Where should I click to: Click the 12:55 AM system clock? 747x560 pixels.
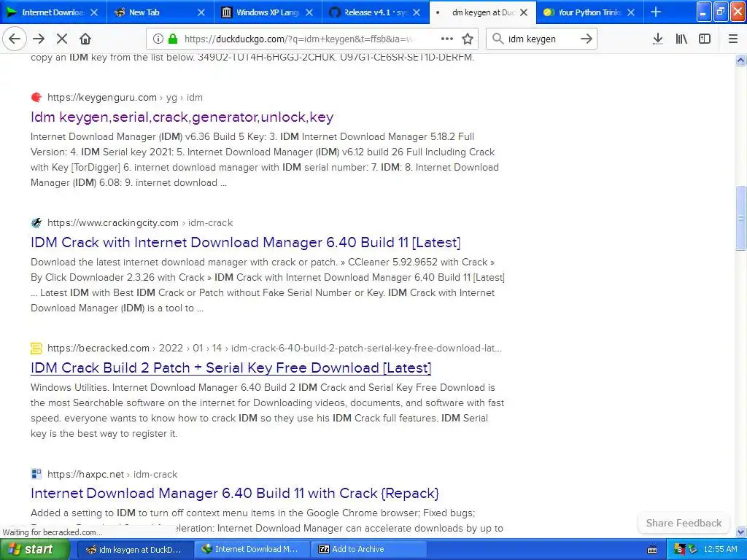coord(720,550)
